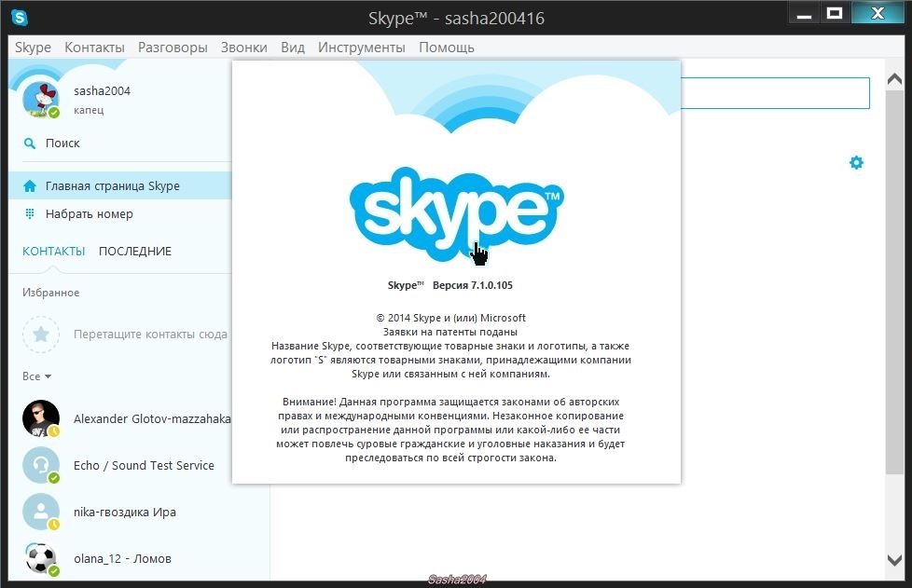Open the Skype menu
The height and width of the screenshot is (588, 912).
(33, 48)
